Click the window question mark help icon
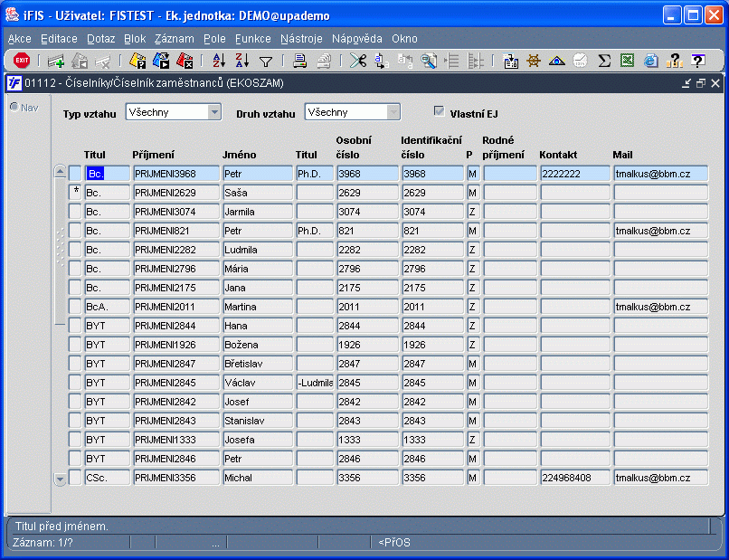The height and width of the screenshot is (560, 729). pos(698,61)
